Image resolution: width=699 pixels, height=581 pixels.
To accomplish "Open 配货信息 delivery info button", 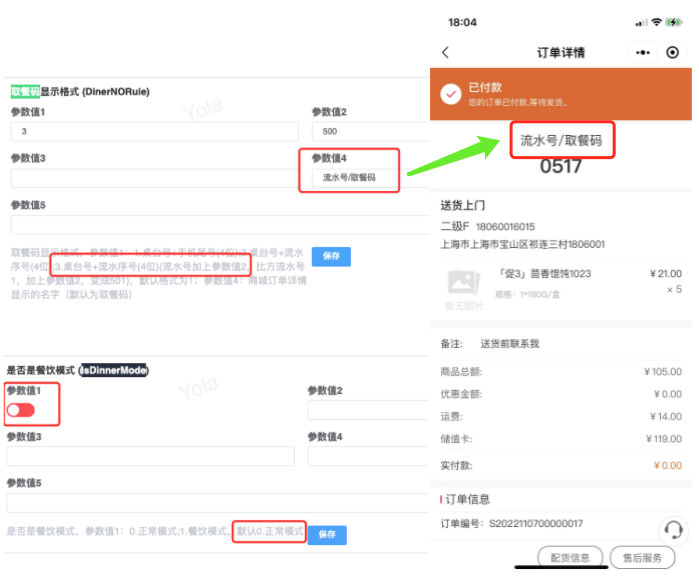I will [570, 557].
